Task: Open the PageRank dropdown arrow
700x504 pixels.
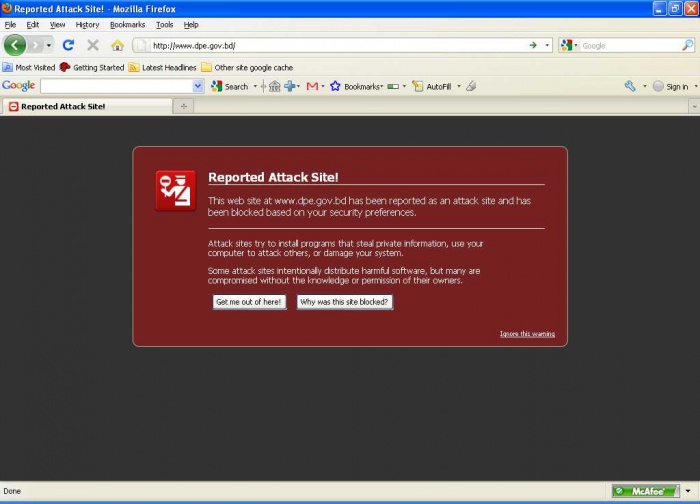Action: tap(404, 87)
